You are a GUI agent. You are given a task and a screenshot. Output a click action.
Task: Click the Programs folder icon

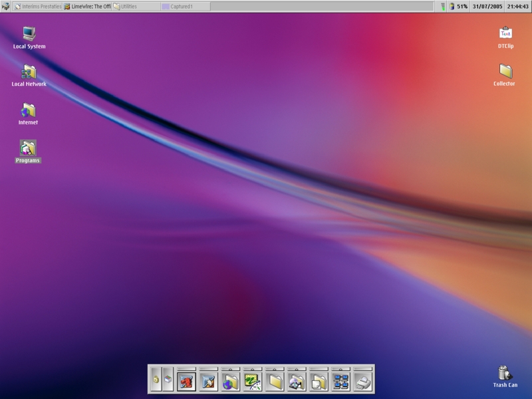28,148
